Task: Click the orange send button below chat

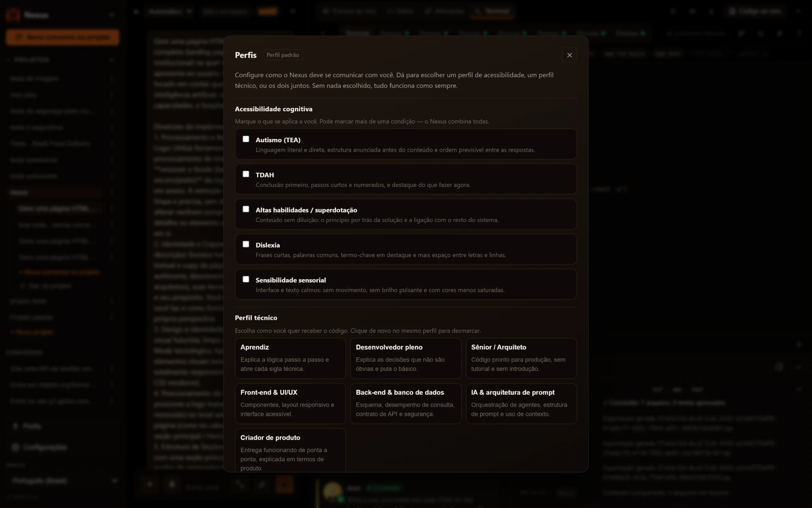Action: pos(284,484)
